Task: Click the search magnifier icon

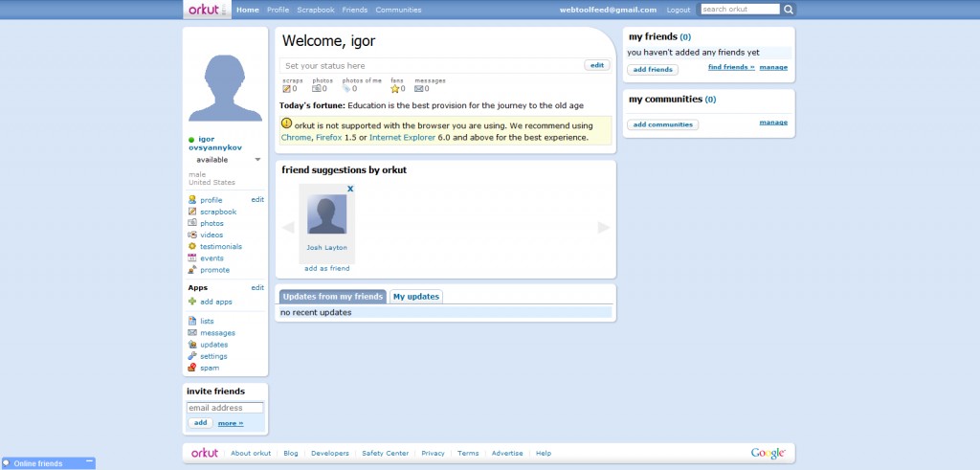Action: [x=789, y=10]
